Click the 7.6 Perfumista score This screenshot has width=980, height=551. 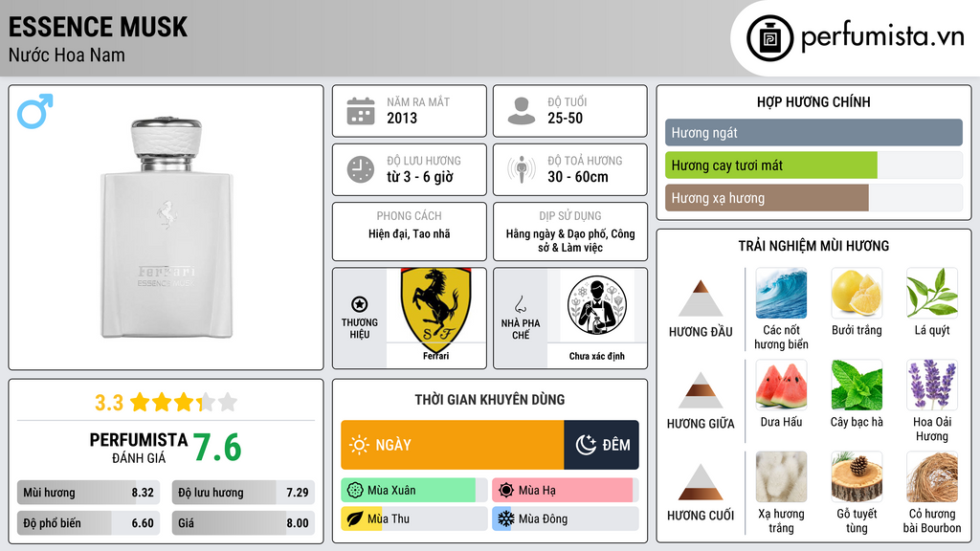pos(217,448)
